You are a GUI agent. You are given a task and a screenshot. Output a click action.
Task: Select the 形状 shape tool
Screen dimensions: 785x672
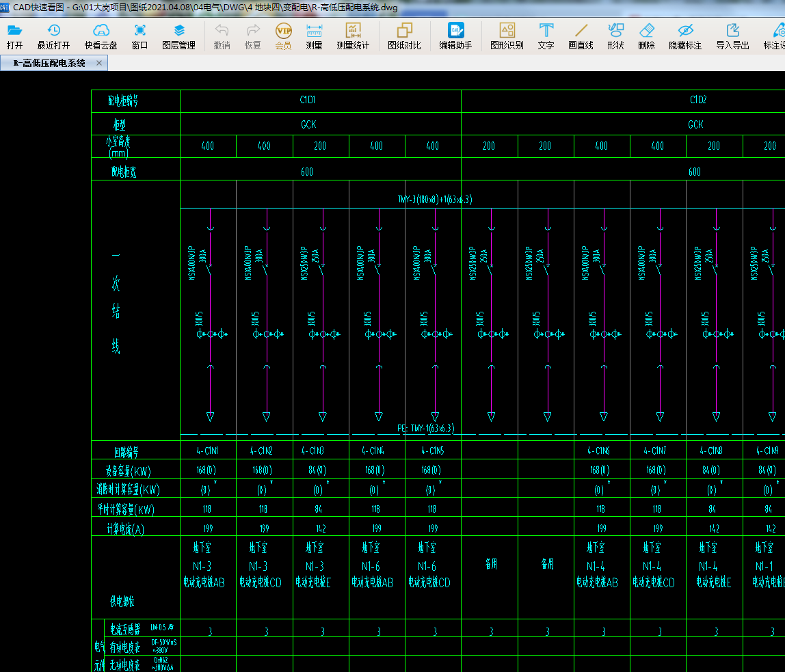point(616,36)
